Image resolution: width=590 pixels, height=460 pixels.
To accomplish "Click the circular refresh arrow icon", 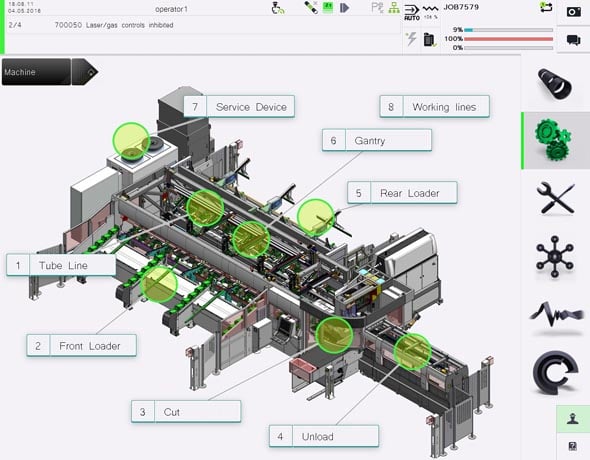I will pos(555,372).
